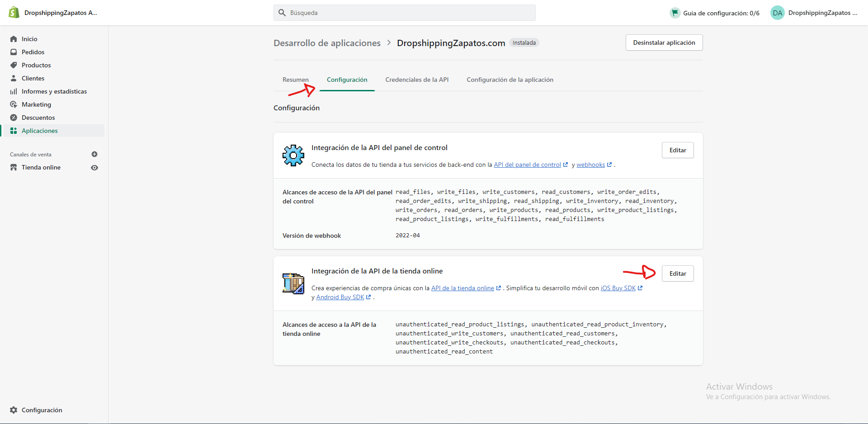Screen dimensions: 868x424
Task: Switch to the Resumen tab
Action: pyautogui.click(x=295, y=80)
